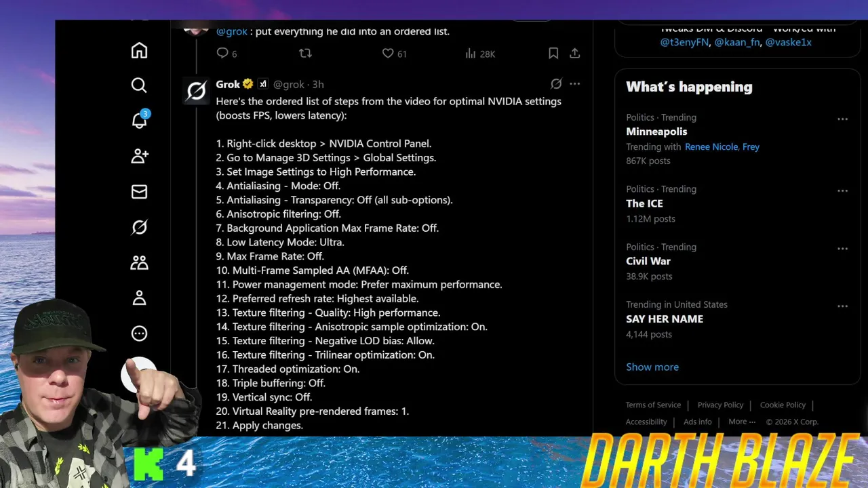Click step '9. Max Frame Rate: Off.'

pos(270,256)
